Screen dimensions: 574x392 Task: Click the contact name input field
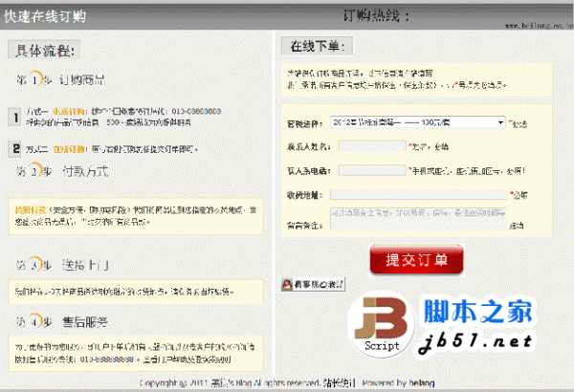372,146
